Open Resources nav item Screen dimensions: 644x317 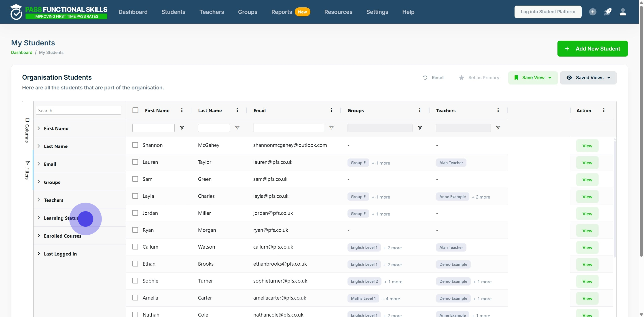(x=338, y=12)
